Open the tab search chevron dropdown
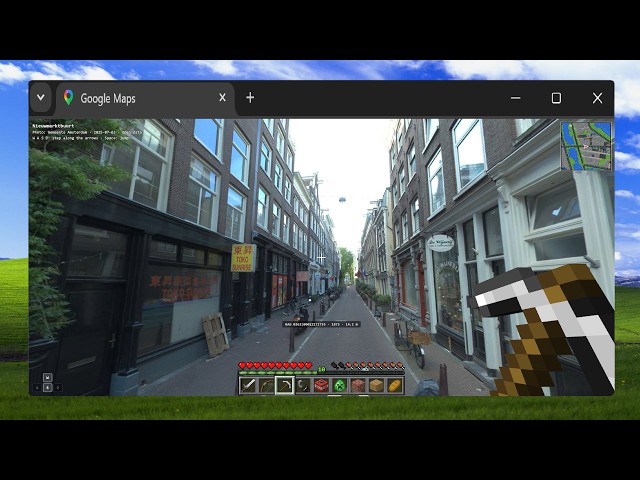Viewport: 640px width, 480px height. click(x=40, y=98)
